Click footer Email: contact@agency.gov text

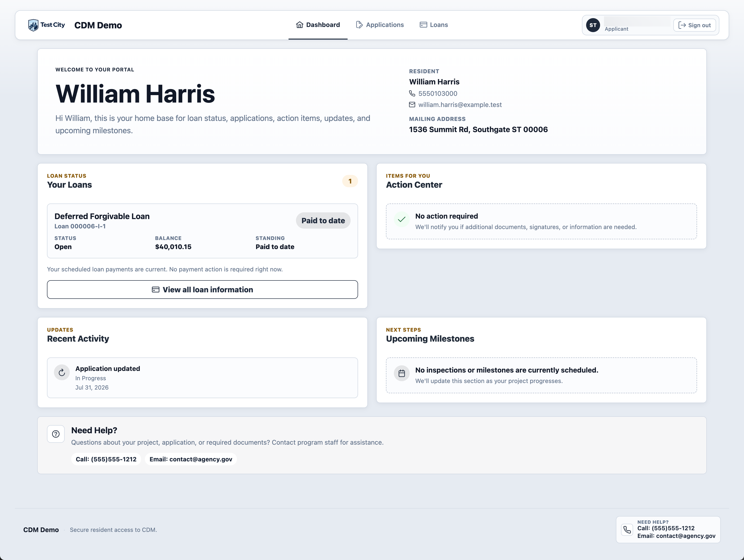pos(676,536)
